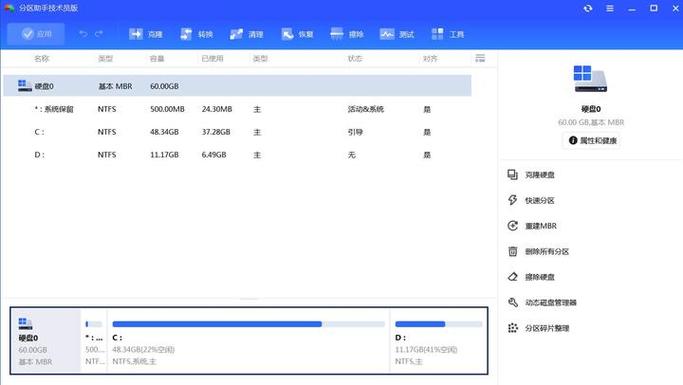Select the 系统保留 partition row

point(237,109)
